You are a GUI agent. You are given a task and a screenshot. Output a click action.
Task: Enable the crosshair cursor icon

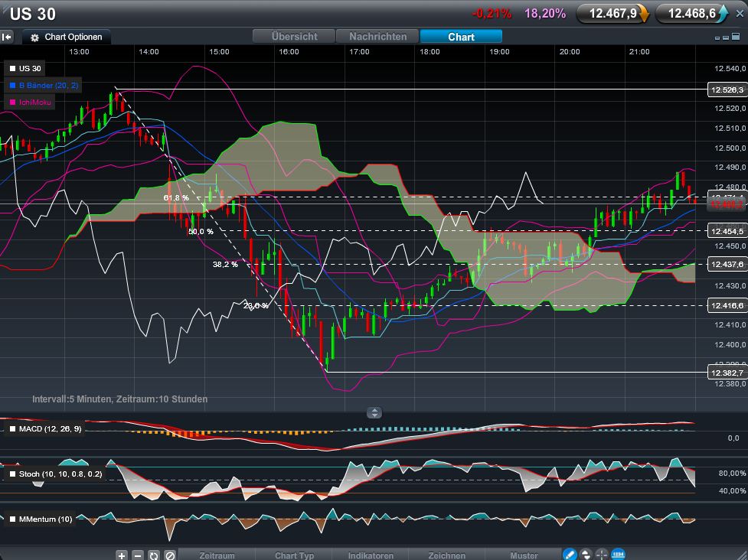(x=603, y=554)
